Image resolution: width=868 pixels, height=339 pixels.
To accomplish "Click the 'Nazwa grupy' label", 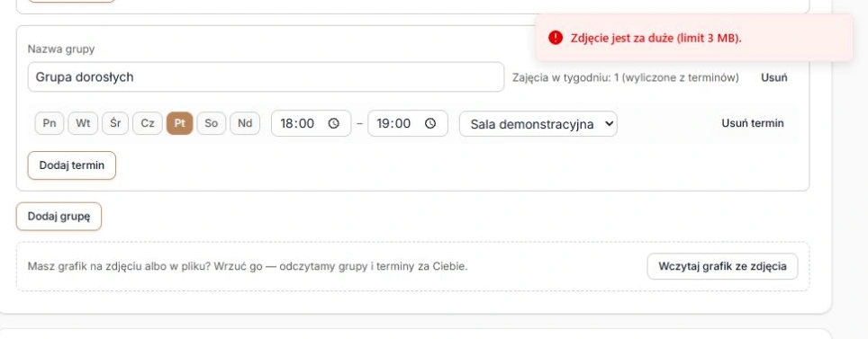I will click(61, 49).
